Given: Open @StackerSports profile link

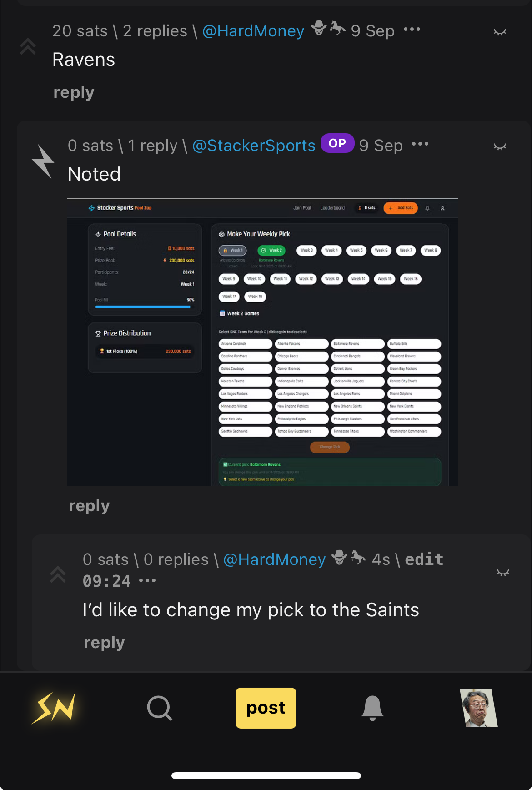Looking at the screenshot, I should tap(254, 146).
